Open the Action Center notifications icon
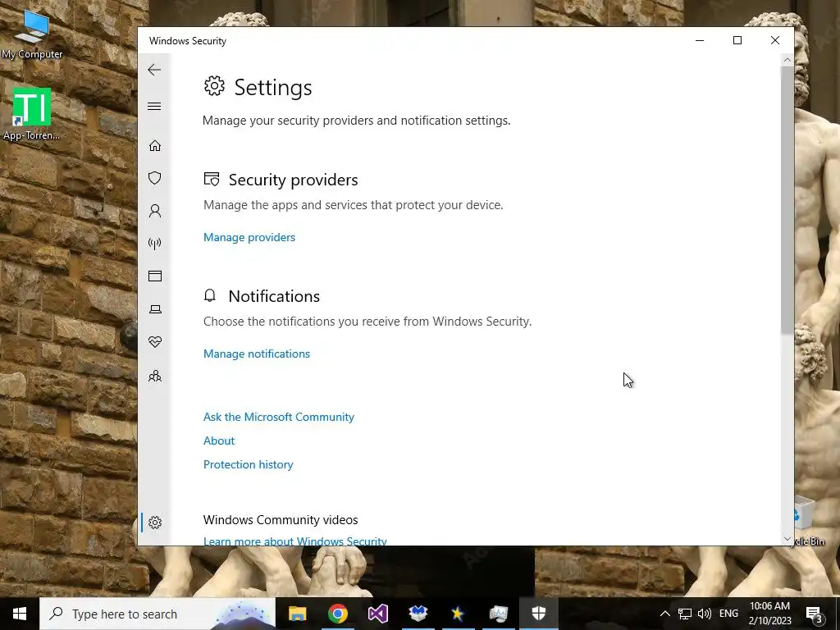The width and height of the screenshot is (840, 630). [x=815, y=614]
